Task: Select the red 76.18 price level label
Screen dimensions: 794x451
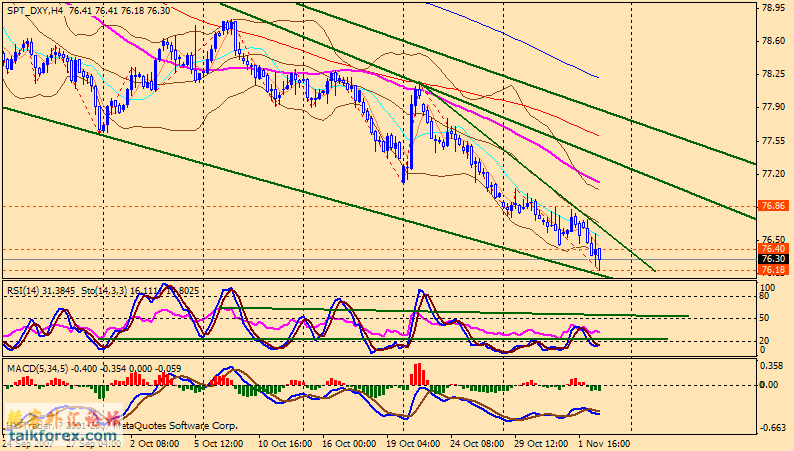Action: [x=773, y=270]
